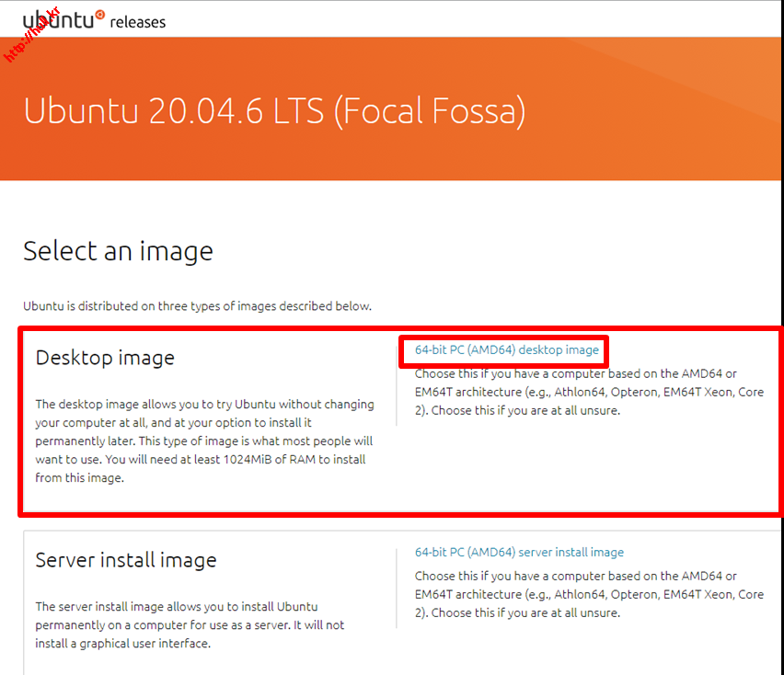784x675 pixels.
Task: Click AMD64 description under the desktop image link
Action: tap(589, 392)
